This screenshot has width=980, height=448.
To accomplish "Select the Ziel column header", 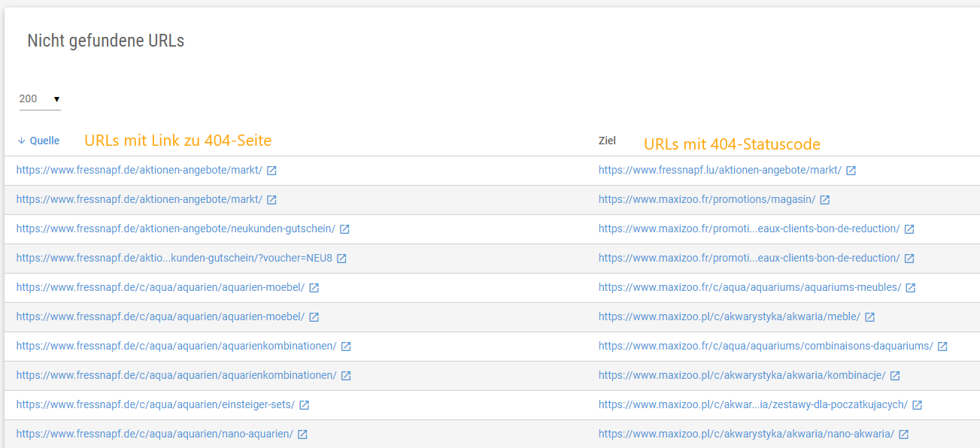I will [607, 141].
